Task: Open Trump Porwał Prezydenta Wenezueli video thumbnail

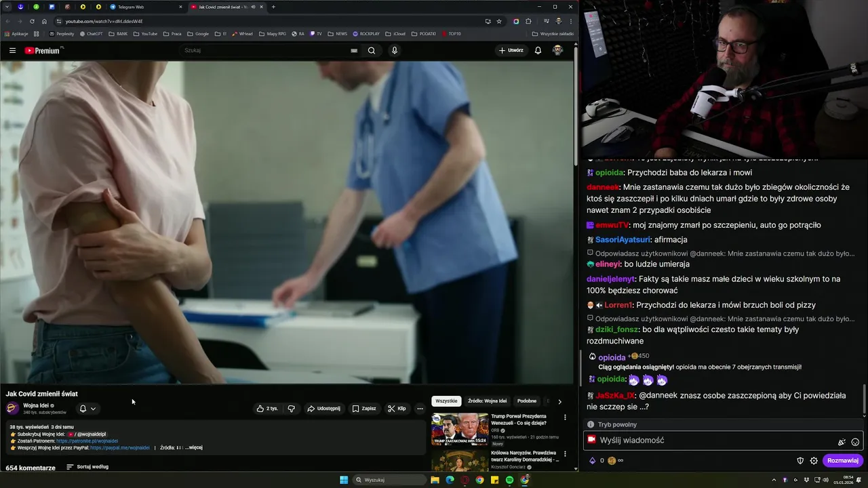Action: tap(460, 429)
